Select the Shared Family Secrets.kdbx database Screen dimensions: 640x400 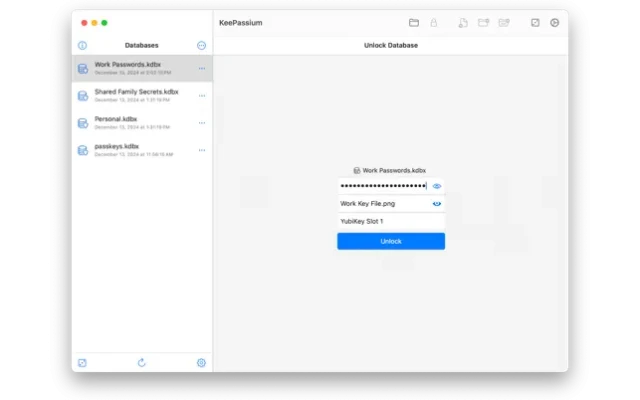[x=136, y=95]
